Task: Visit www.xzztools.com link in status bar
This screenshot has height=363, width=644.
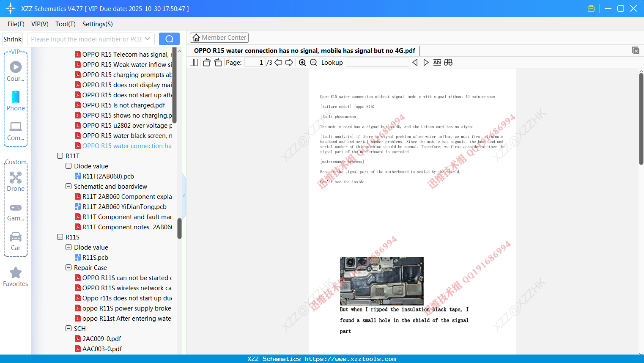Action: click(x=350, y=359)
